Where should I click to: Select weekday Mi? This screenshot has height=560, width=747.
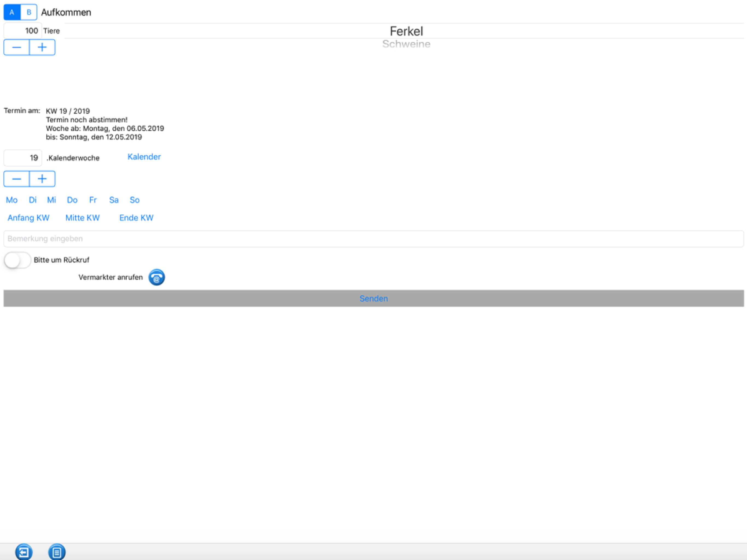click(51, 200)
